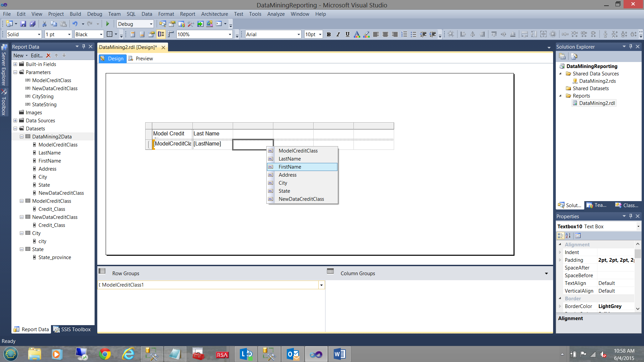Screen dimensions: 644x362
Task: Click the green Start Debugging arrow
Action: tap(108, 24)
